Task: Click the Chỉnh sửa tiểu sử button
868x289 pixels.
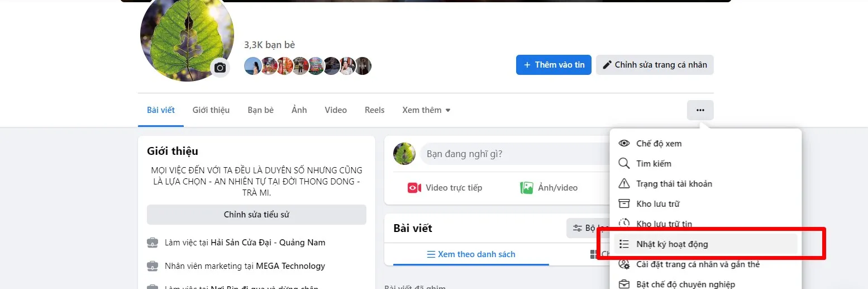Action: click(256, 215)
